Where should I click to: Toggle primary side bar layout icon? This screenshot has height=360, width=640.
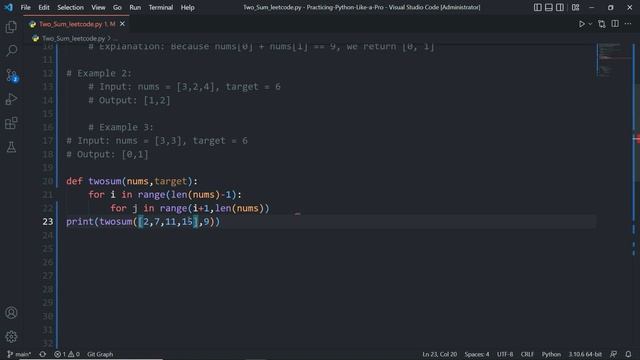pyautogui.click(x=538, y=7)
